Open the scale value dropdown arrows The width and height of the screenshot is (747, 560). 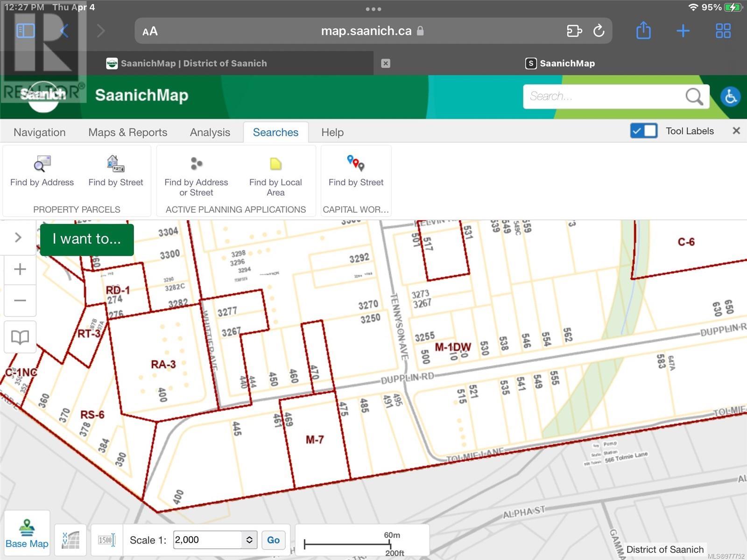click(x=249, y=540)
